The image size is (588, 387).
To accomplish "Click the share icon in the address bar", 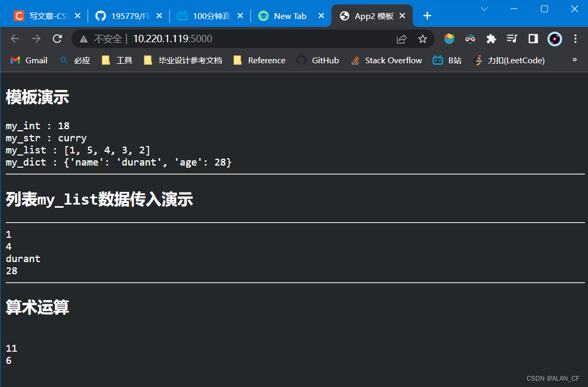I will 401,38.
